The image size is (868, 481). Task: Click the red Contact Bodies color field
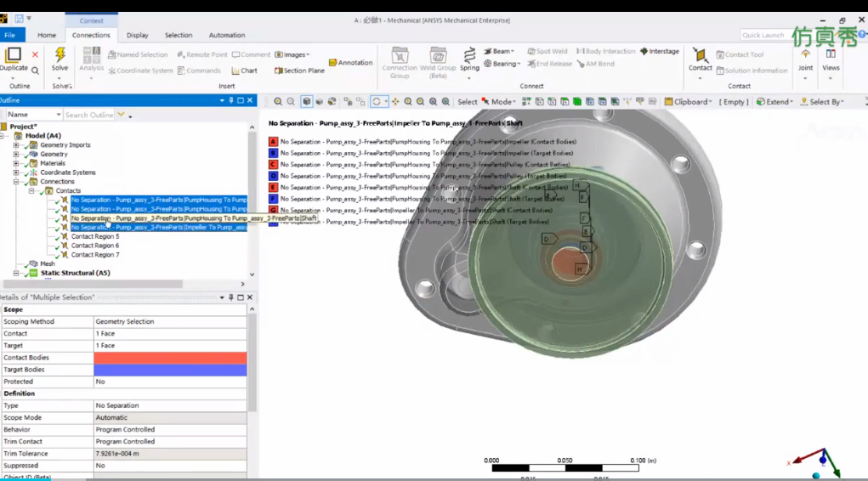click(170, 358)
